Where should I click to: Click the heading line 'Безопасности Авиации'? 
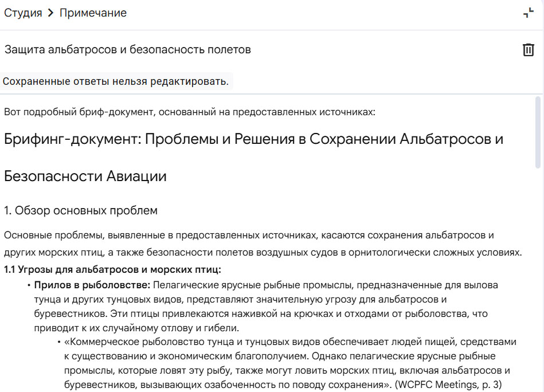(x=85, y=176)
